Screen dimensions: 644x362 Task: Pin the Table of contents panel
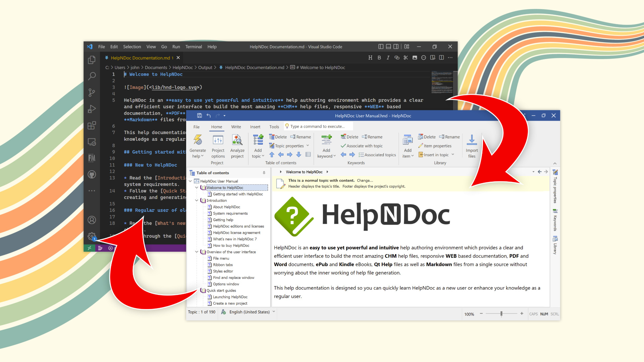(264, 173)
